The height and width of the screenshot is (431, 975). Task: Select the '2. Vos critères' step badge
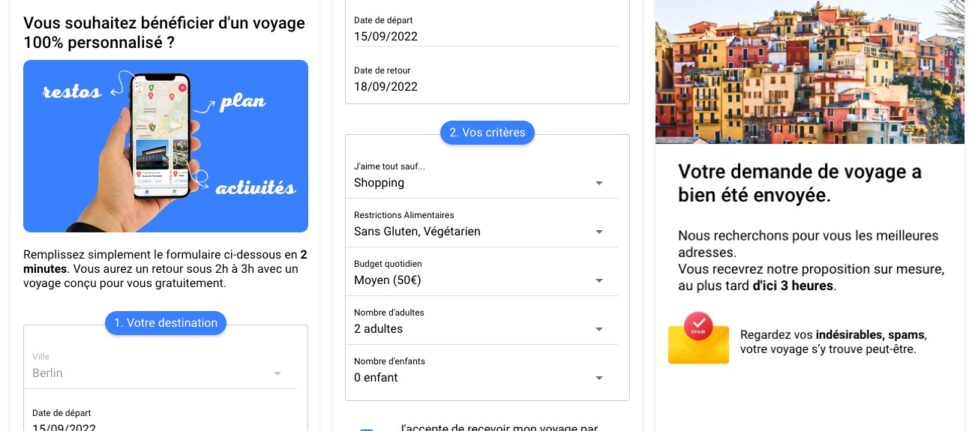tap(487, 132)
